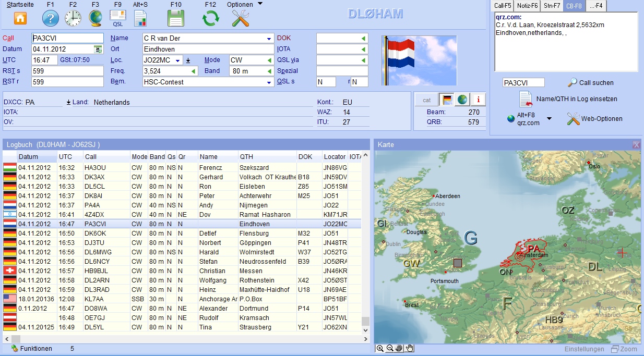Open Optionen tools icon
Viewport: 644px width, 356px height.
pyautogui.click(x=240, y=18)
